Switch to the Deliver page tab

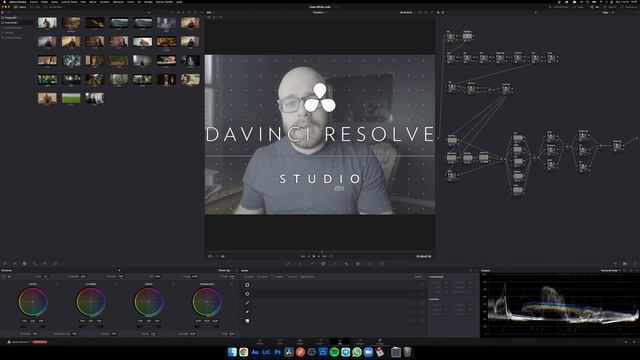(380, 342)
